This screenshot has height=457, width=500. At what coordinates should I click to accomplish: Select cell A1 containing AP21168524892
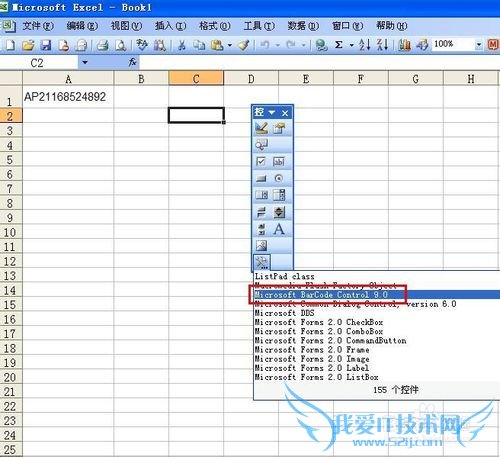(68, 97)
